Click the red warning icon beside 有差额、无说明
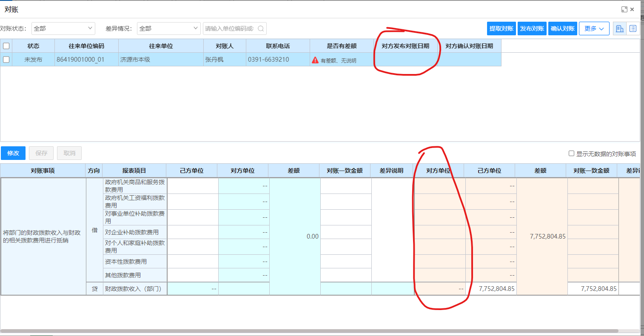Screen dimensions: 644x336 315,60
